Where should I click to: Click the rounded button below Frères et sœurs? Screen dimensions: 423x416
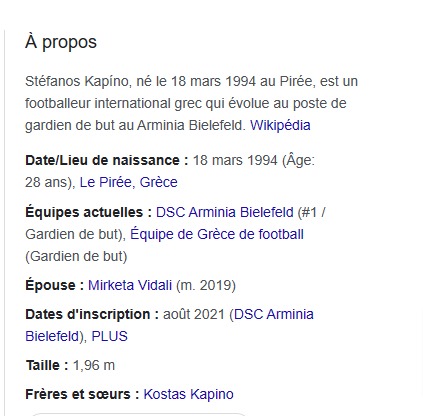click(x=138, y=414)
